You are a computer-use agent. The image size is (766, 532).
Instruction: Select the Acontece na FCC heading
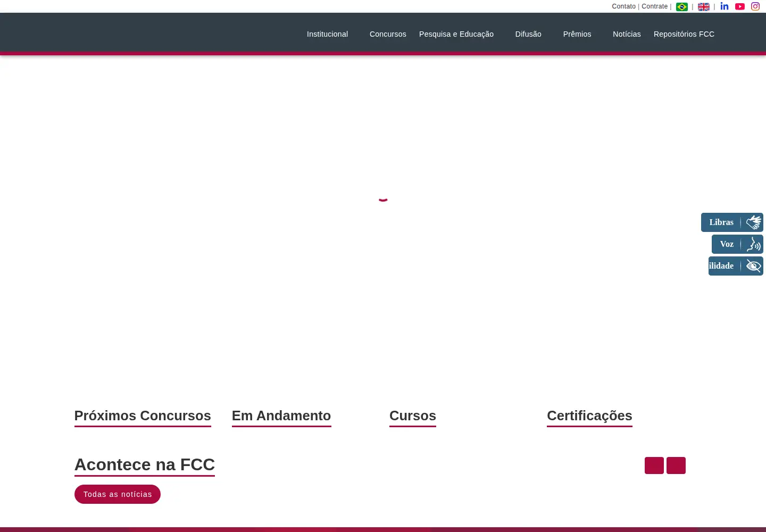(x=145, y=465)
